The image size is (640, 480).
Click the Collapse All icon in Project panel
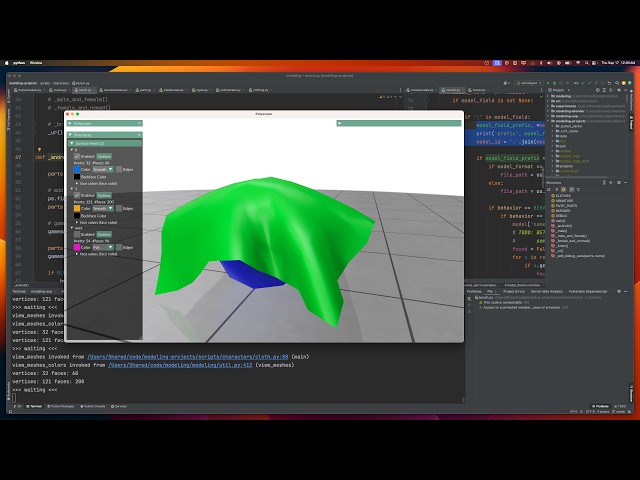click(611, 90)
